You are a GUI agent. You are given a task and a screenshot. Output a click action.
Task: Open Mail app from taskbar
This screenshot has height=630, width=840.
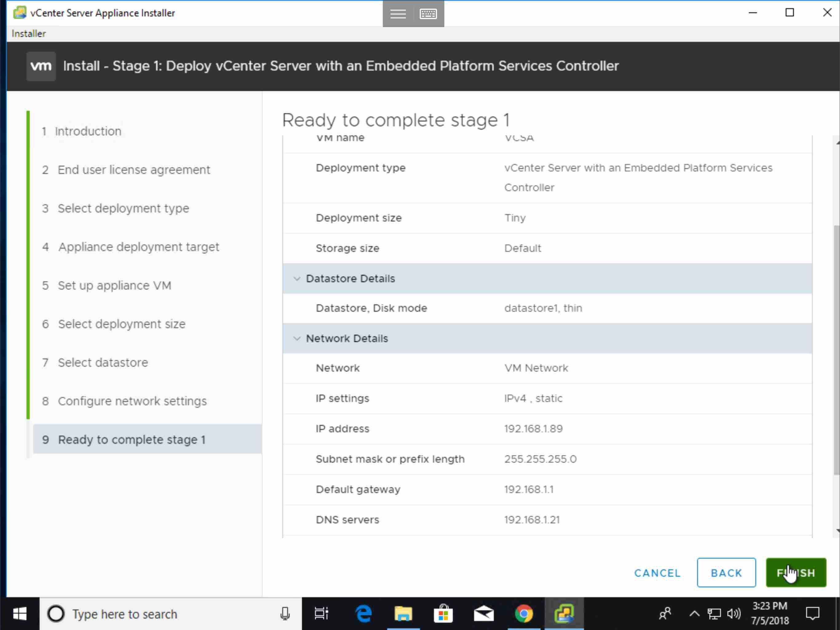tap(484, 614)
